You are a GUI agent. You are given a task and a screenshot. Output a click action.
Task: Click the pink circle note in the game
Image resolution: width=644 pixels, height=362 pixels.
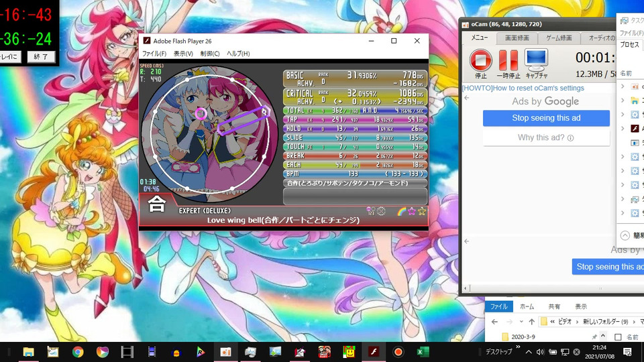(x=201, y=114)
